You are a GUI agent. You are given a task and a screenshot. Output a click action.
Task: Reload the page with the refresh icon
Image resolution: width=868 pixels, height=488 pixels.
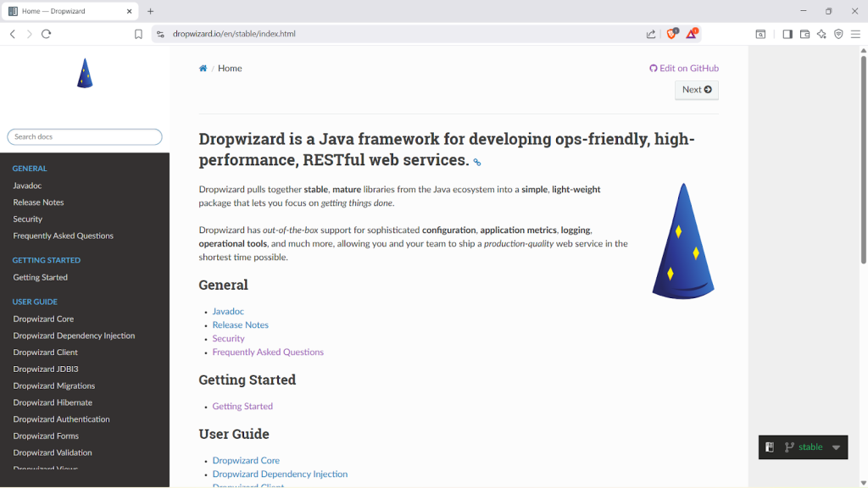[47, 34]
